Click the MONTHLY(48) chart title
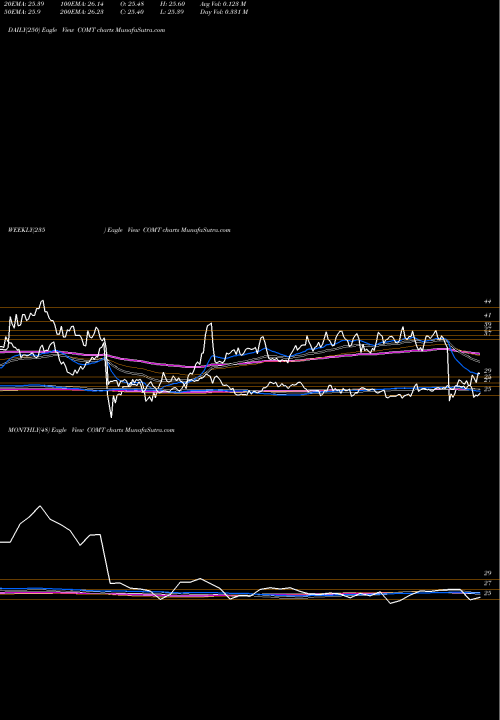This screenshot has width=500, height=720. pyautogui.click(x=91, y=430)
